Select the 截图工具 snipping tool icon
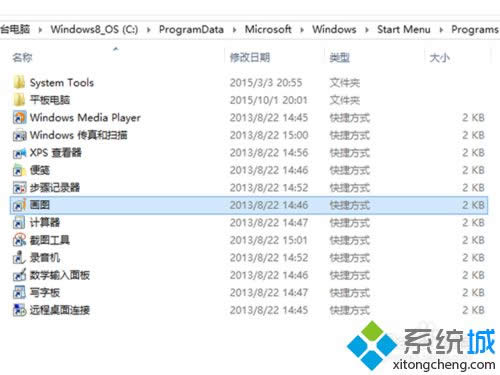The width and height of the screenshot is (500, 375). [x=19, y=240]
